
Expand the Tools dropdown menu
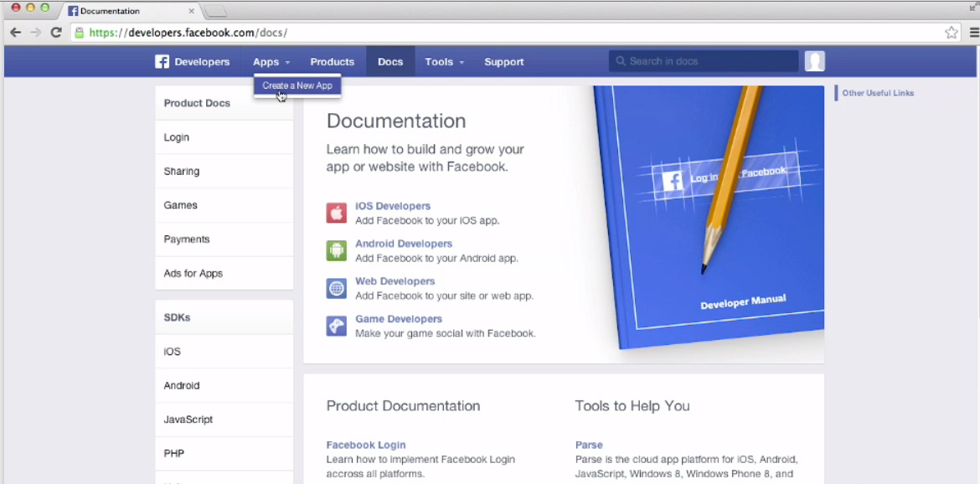click(x=445, y=62)
